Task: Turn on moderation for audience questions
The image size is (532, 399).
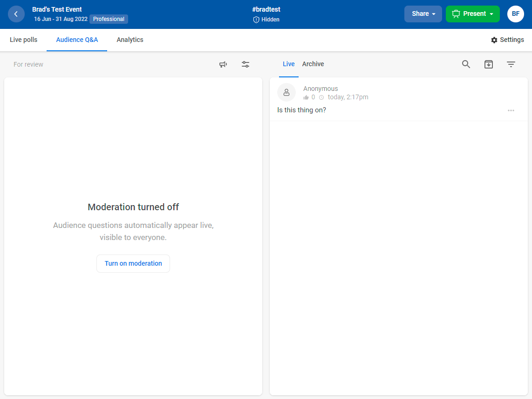Action: click(x=133, y=263)
